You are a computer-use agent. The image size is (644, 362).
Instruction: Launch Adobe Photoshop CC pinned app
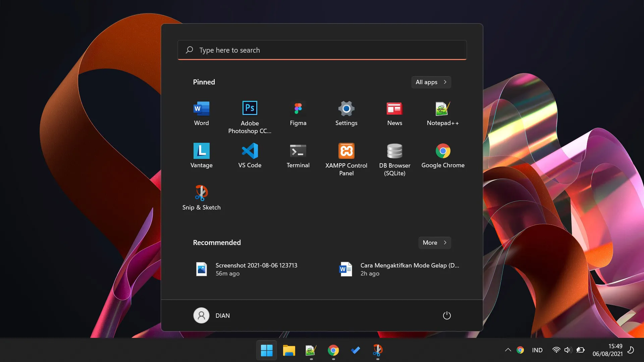250,117
